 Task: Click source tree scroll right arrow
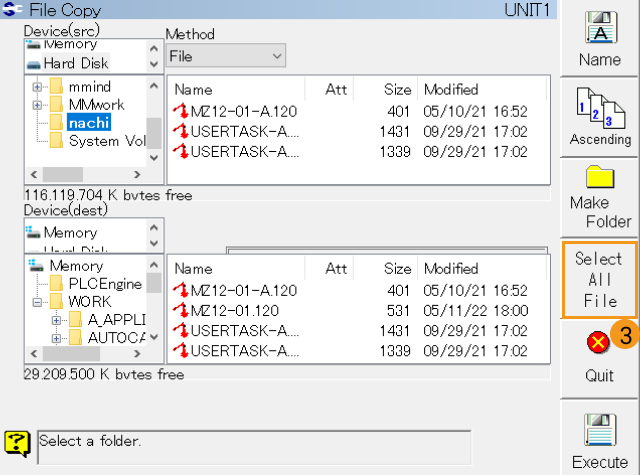pos(137,175)
